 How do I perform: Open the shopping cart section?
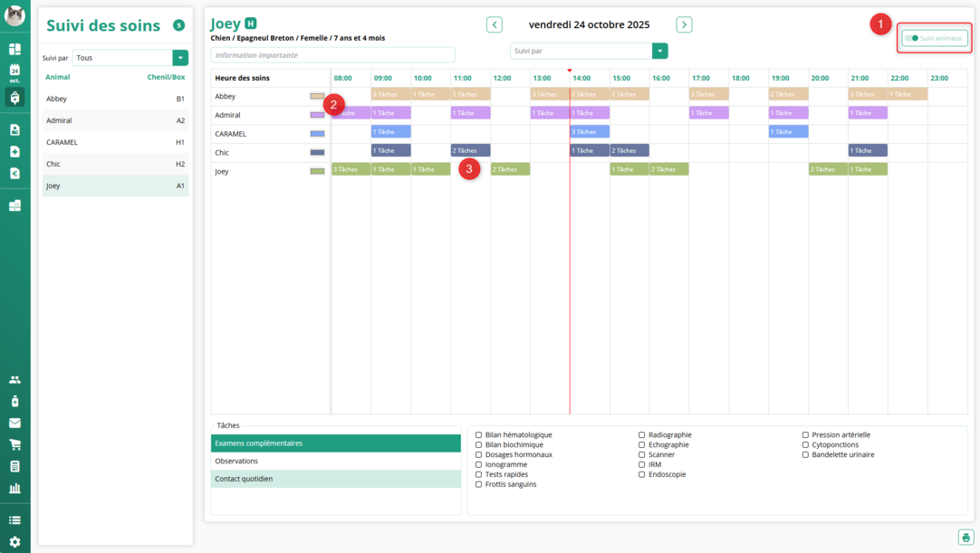tap(14, 444)
